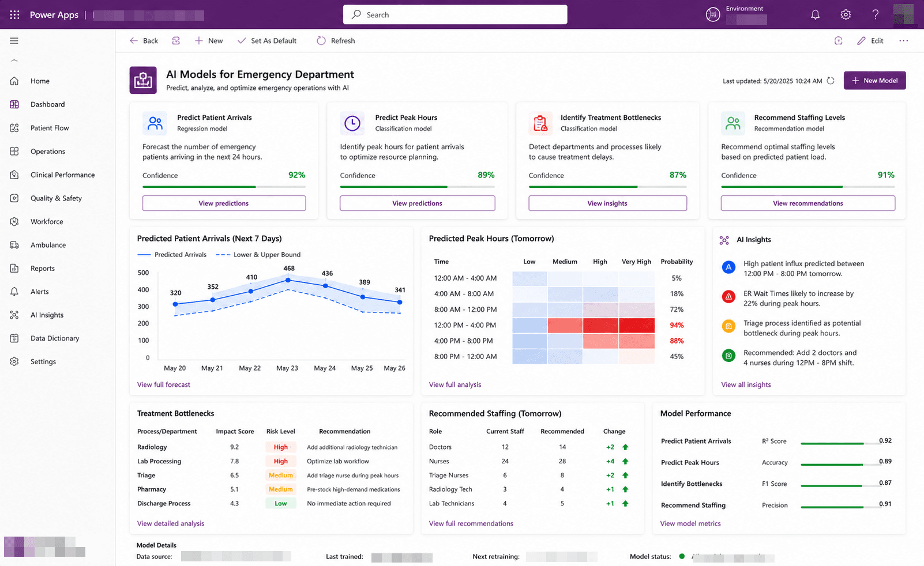924x566 pixels.
Task: Click the Data Dictionary sidebar icon
Action: pos(14,338)
